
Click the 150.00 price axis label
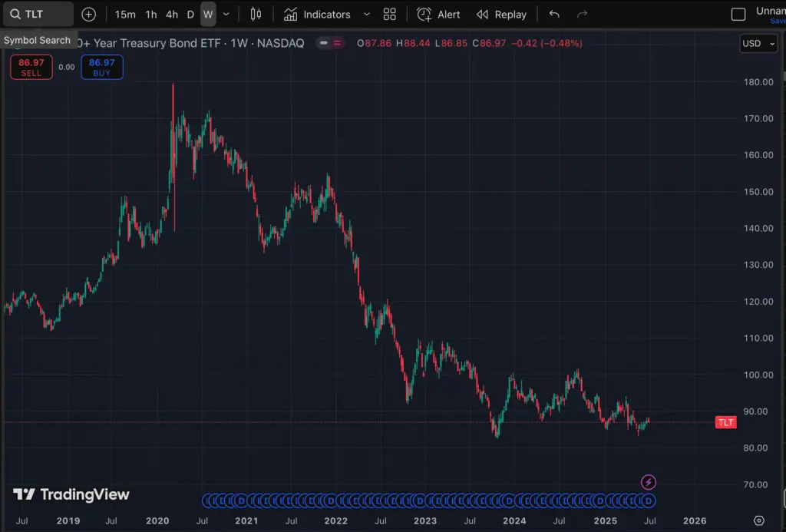click(758, 192)
